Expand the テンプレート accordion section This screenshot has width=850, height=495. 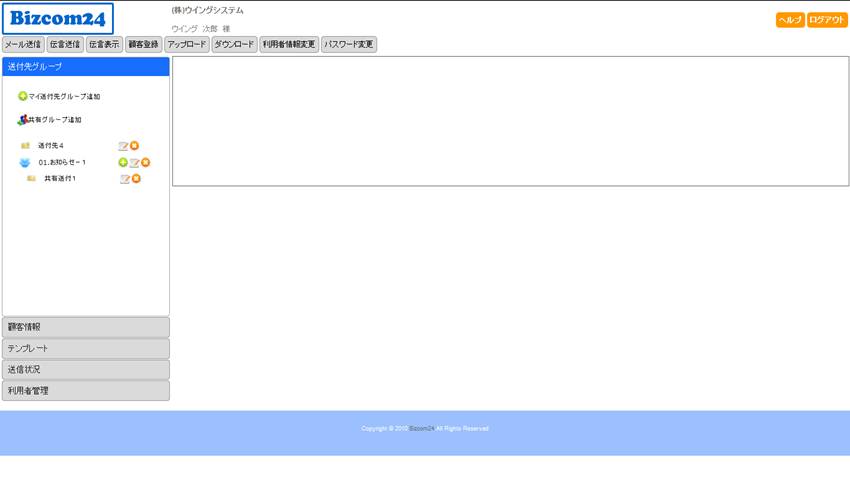tap(86, 348)
